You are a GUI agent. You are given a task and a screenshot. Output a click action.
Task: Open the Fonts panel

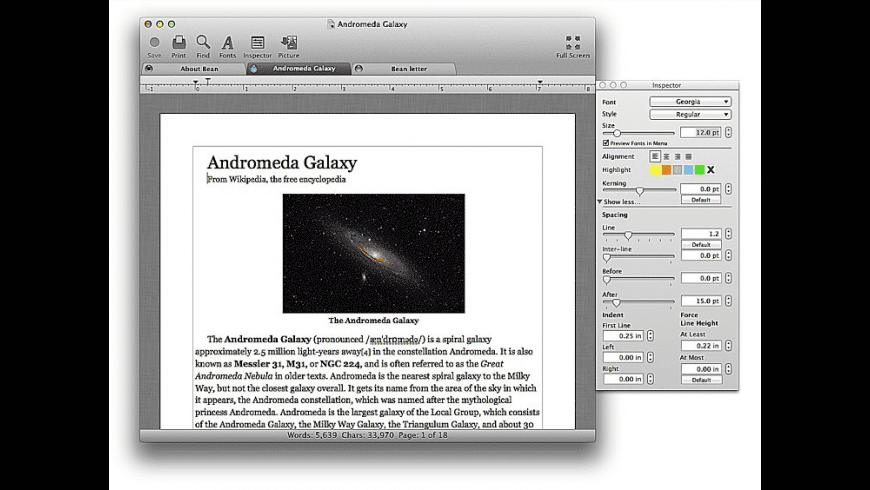click(x=228, y=42)
